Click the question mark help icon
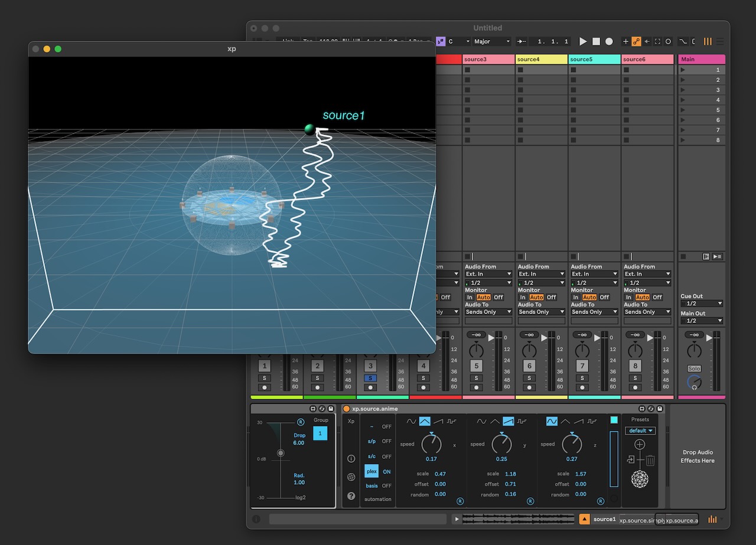Screen dimensions: 756x545 click(x=351, y=496)
